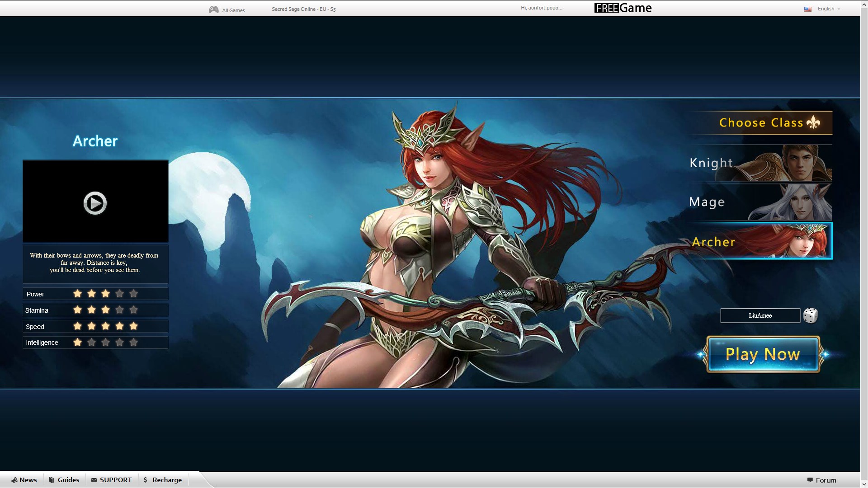Image resolution: width=868 pixels, height=488 pixels.
Task: Expand the English language dropdown
Action: [829, 9]
